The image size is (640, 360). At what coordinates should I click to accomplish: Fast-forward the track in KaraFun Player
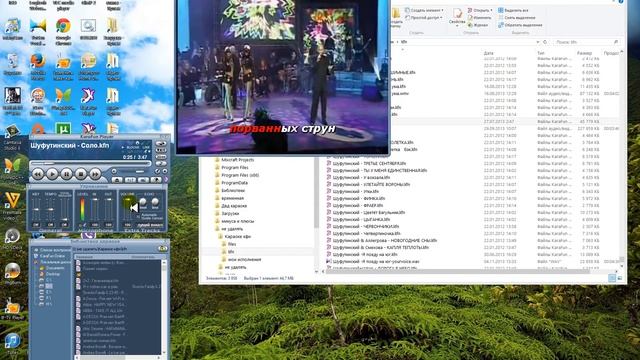[x=95, y=174]
